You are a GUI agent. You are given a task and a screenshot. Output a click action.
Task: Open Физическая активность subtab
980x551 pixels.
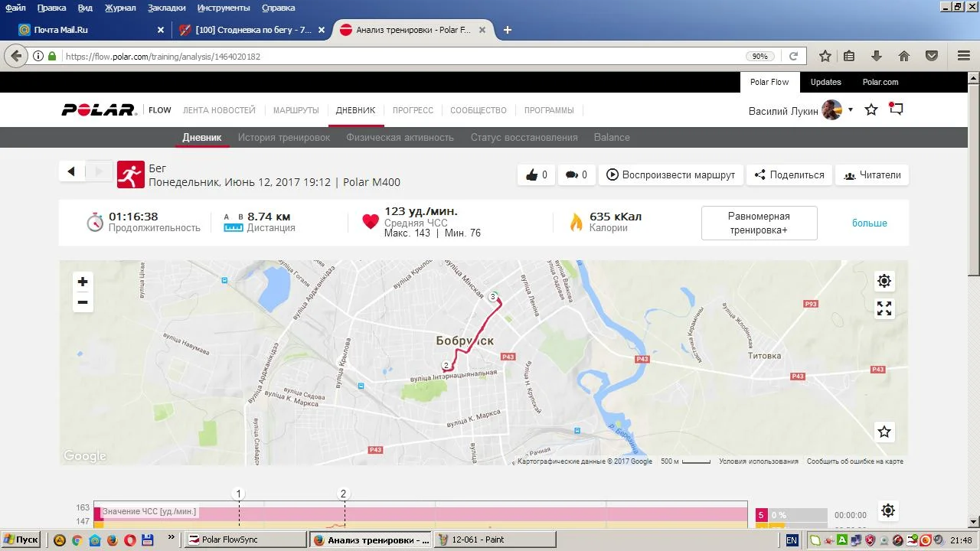click(400, 138)
